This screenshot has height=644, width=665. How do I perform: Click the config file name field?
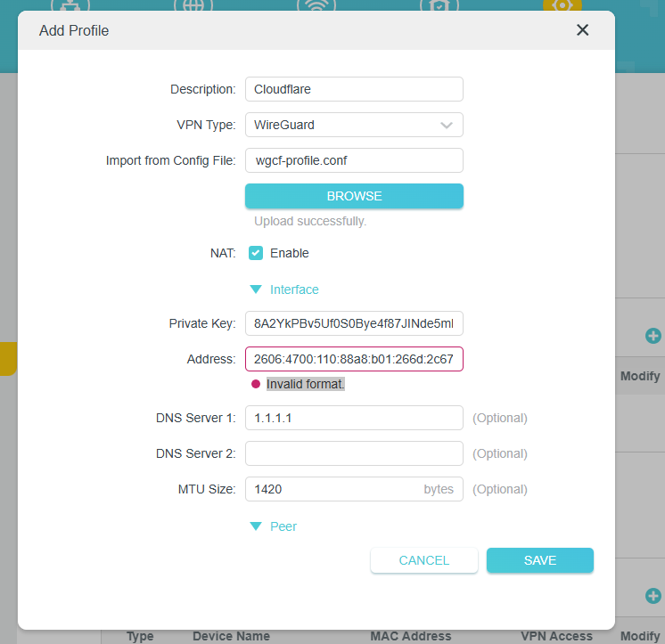click(x=354, y=160)
